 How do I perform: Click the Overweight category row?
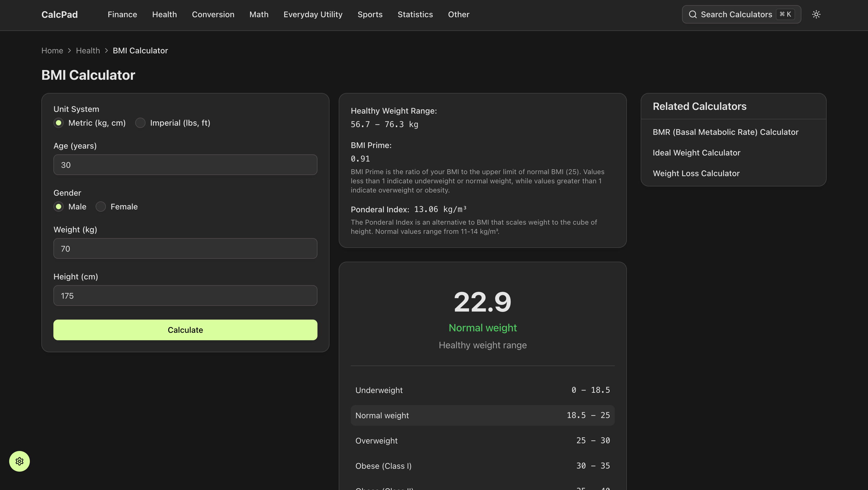(482, 440)
